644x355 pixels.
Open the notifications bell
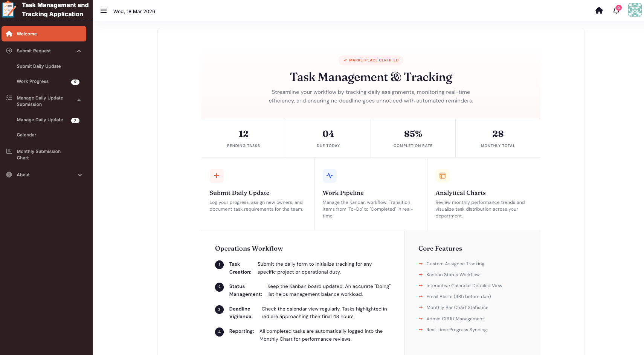616,11
